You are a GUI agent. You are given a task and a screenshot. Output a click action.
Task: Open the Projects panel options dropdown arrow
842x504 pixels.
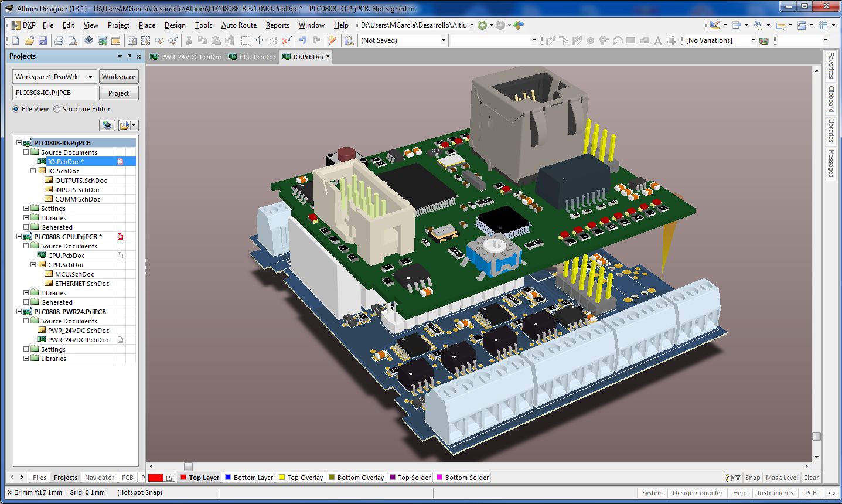[x=120, y=57]
